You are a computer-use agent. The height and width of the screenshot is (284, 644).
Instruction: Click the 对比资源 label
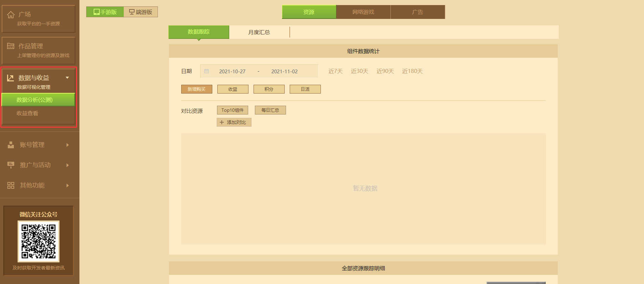(x=192, y=111)
